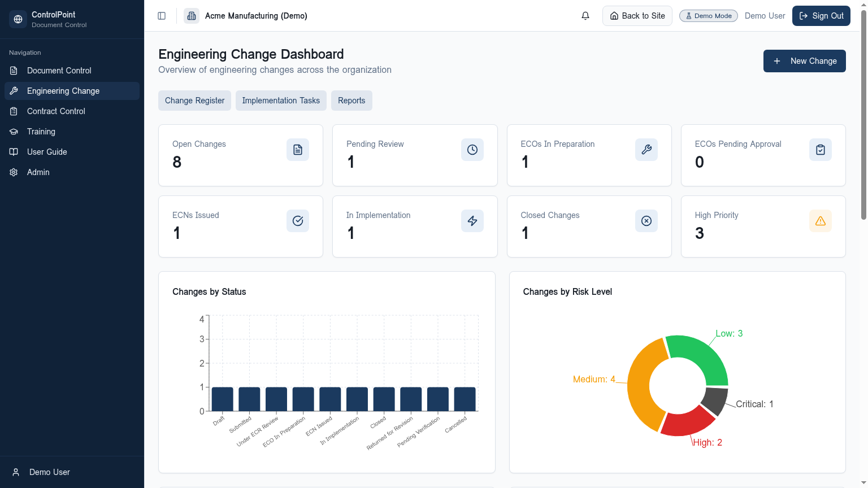Click the ControlPoint globe logo
This screenshot has height=488, width=868.
pyautogui.click(x=18, y=19)
